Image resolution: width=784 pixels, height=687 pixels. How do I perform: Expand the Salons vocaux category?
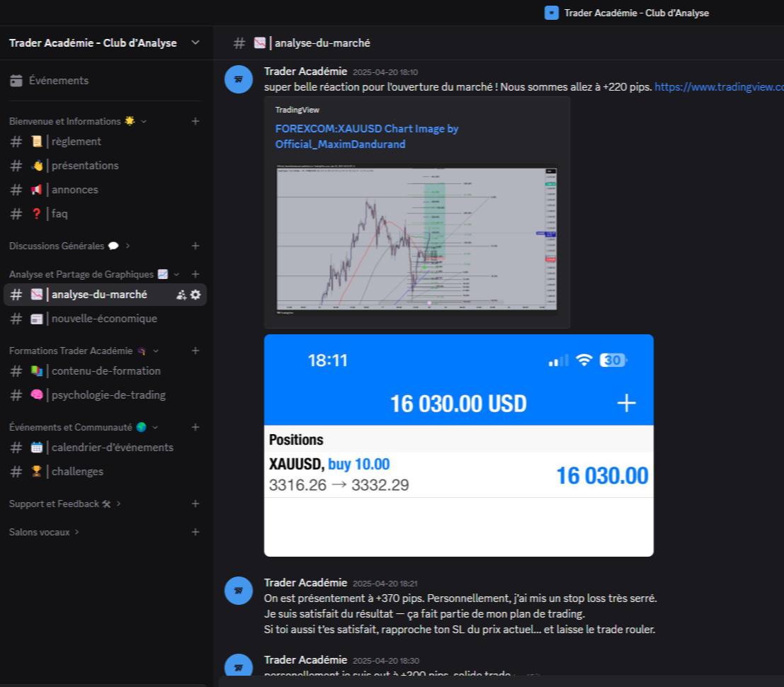pyautogui.click(x=76, y=532)
